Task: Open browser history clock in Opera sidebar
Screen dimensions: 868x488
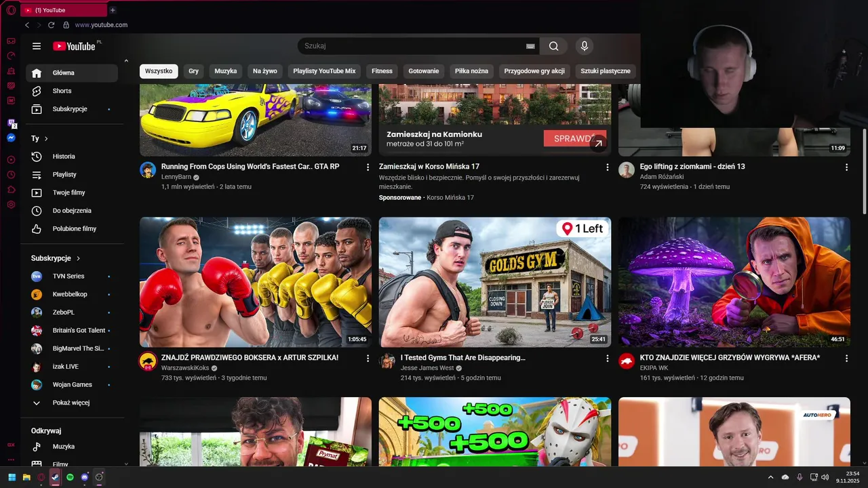Action: 11,175
